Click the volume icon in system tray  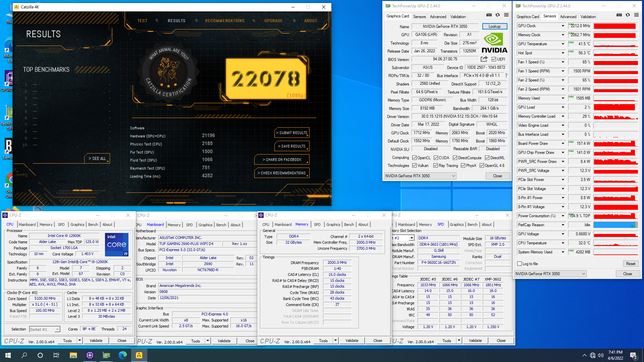click(x=600, y=355)
